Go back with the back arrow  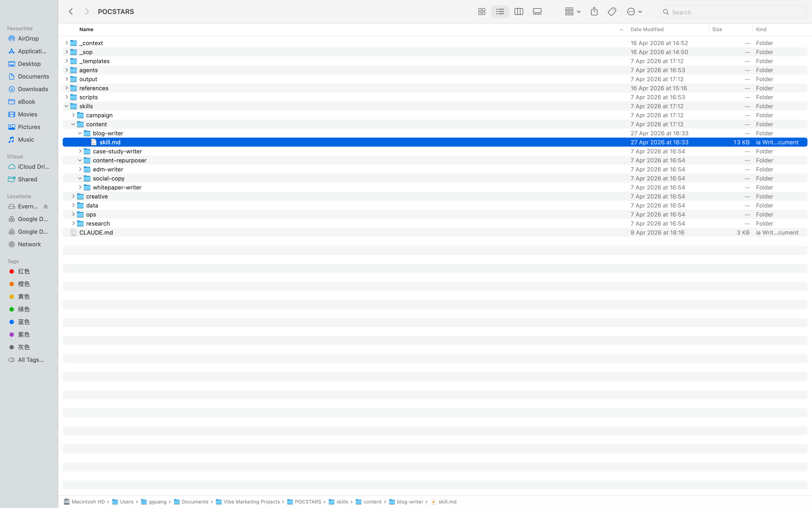(x=71, y=12)
